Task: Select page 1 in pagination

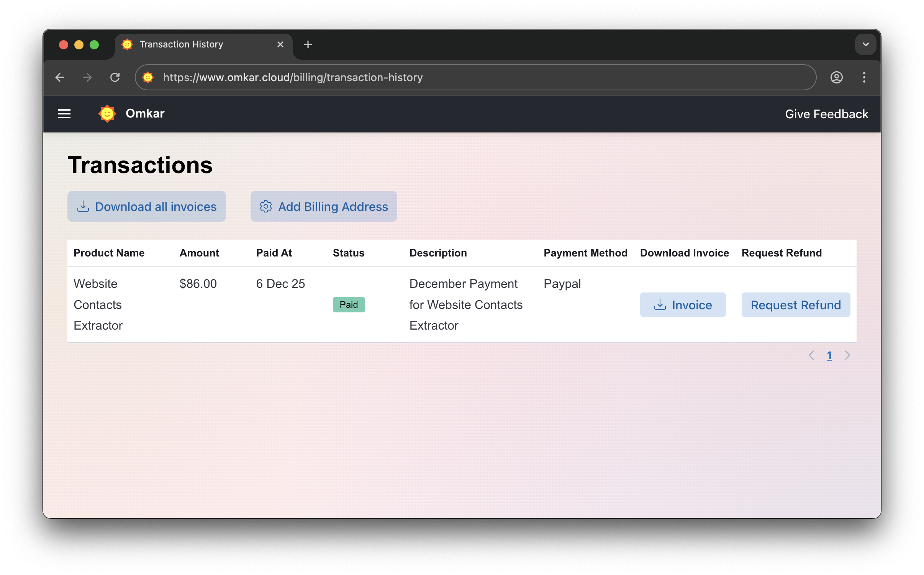Action: coord(830,355)
